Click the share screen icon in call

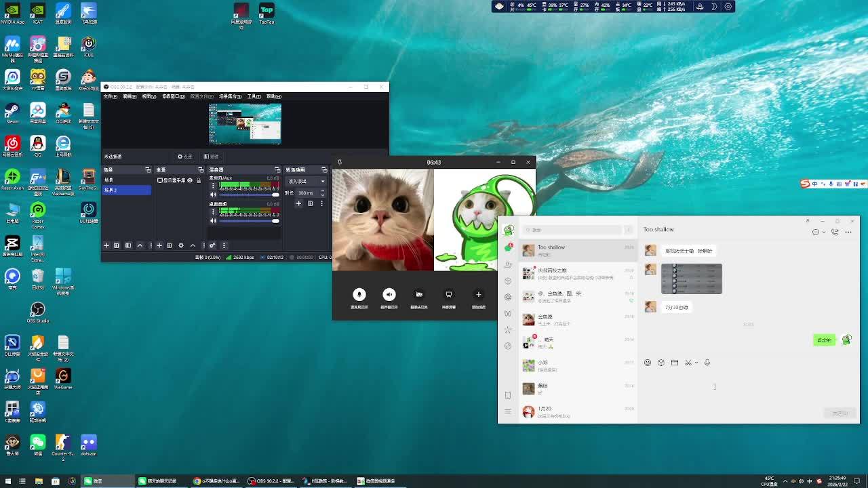click(448, 295)
